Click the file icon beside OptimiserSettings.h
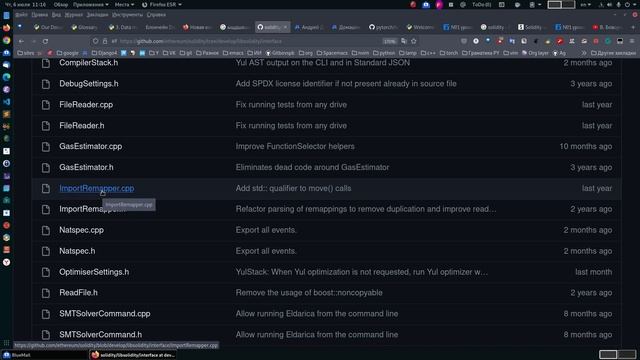The image size is (640, 360). 46,272
